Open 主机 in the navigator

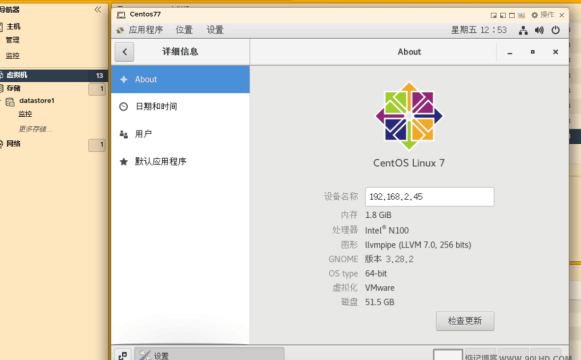[13, 26]
